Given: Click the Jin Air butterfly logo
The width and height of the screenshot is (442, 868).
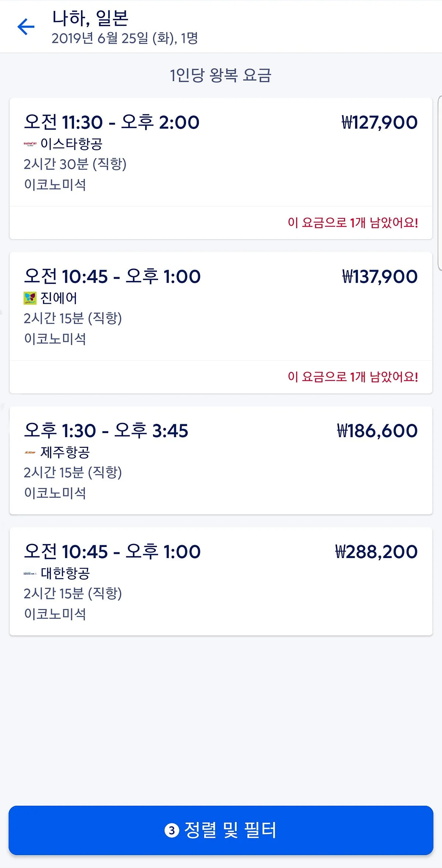Looking at the screenshot, I should click(x=30, y=298).
